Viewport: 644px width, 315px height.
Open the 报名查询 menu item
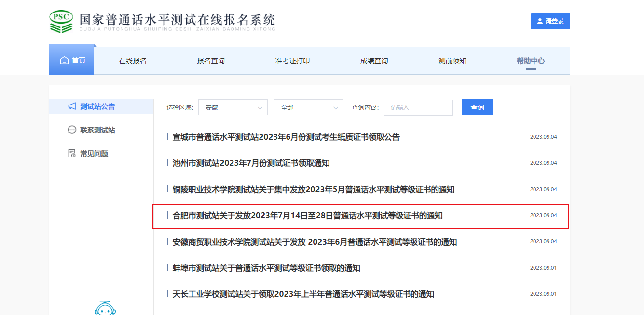pos(211,61)
